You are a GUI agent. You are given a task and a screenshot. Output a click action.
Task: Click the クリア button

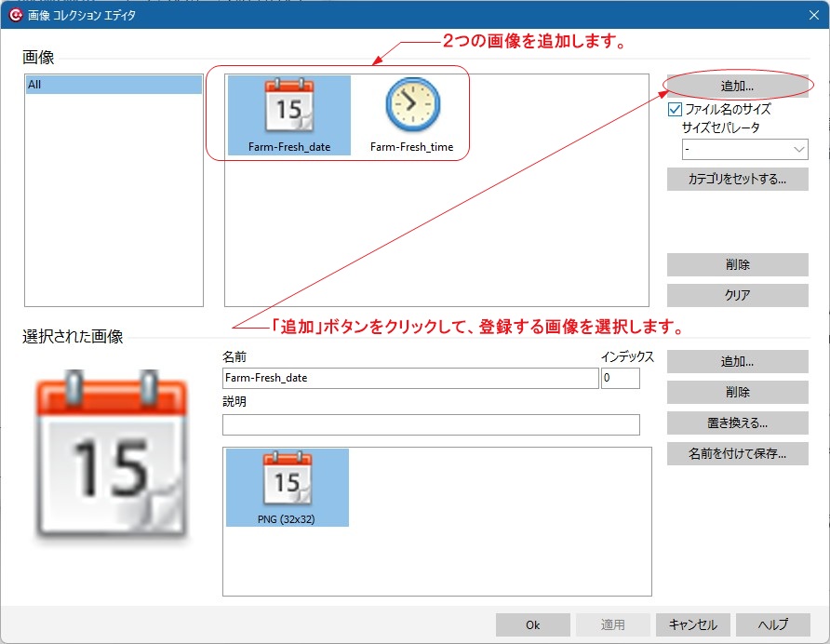click(737, 295)
